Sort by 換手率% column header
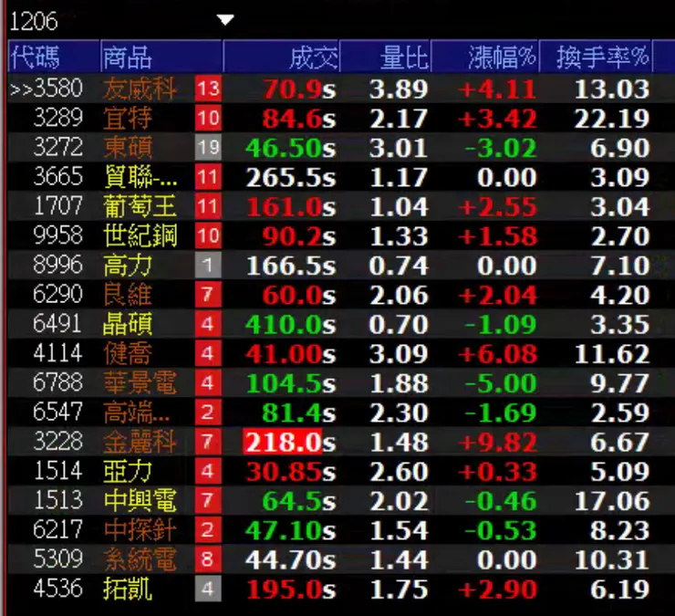 [x=596, y=57]
